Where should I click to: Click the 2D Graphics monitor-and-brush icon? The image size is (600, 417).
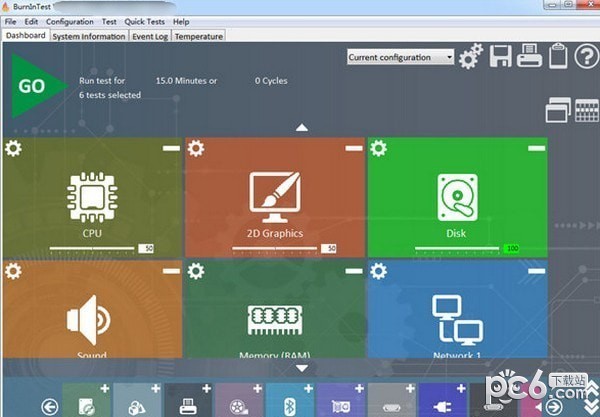click(275, 197)
